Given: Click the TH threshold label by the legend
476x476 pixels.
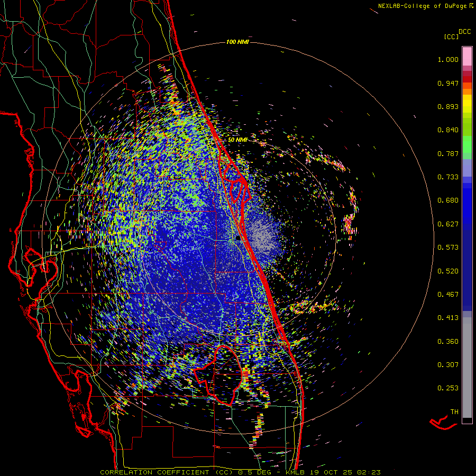Looking at the screenshot, I should tap(454, 412).
